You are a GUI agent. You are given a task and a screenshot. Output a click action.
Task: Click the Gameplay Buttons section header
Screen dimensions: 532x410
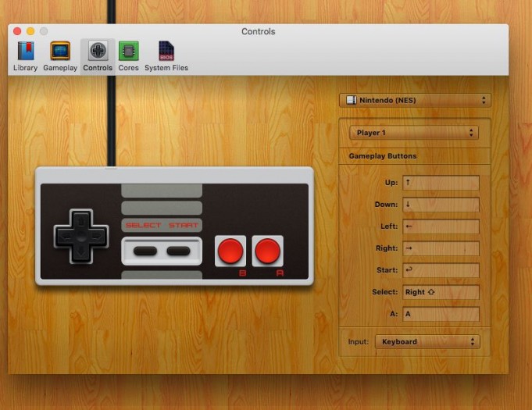382,156
